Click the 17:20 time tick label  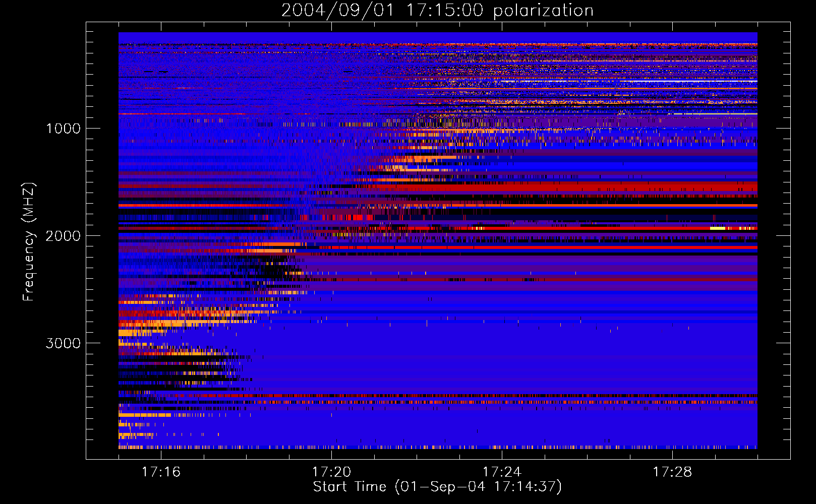tap(331, 472)
